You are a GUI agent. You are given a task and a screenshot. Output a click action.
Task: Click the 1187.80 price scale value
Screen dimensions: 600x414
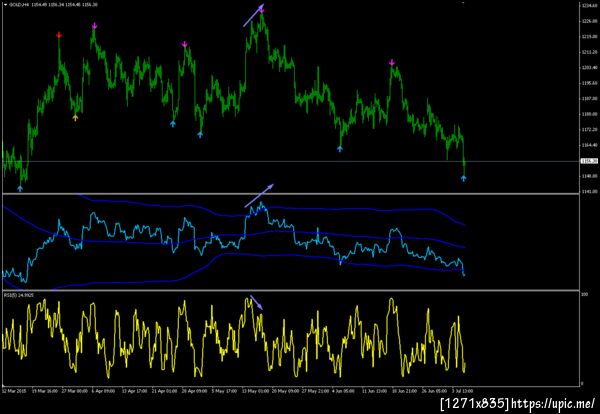[590, 99]
